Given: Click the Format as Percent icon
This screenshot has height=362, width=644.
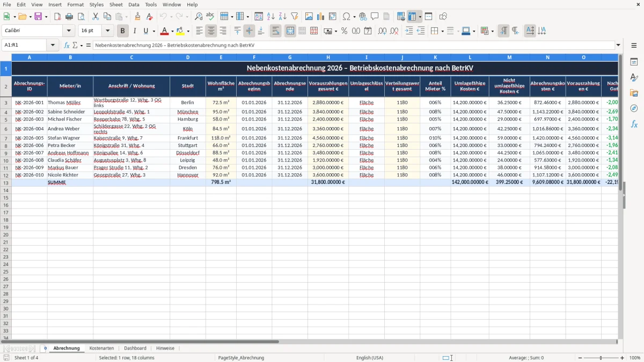Looking at the screenshot, I should [x=344, y=31].
